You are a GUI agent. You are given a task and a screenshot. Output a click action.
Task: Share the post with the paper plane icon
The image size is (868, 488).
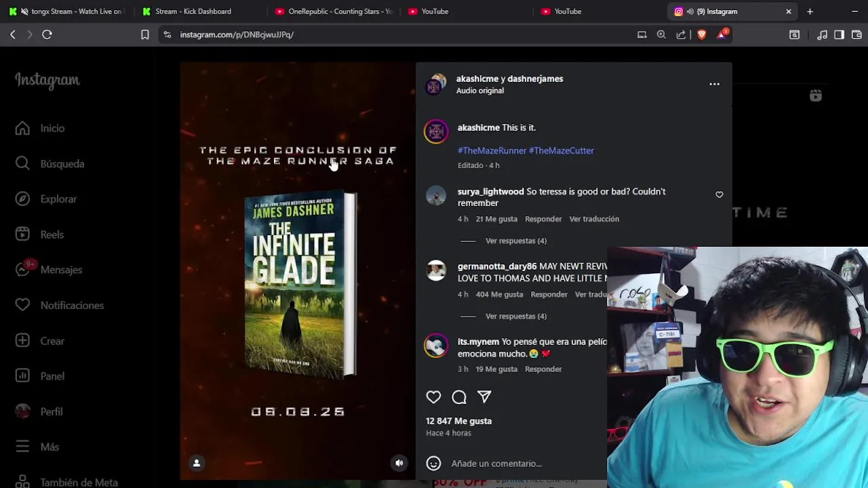coord(484,397)
